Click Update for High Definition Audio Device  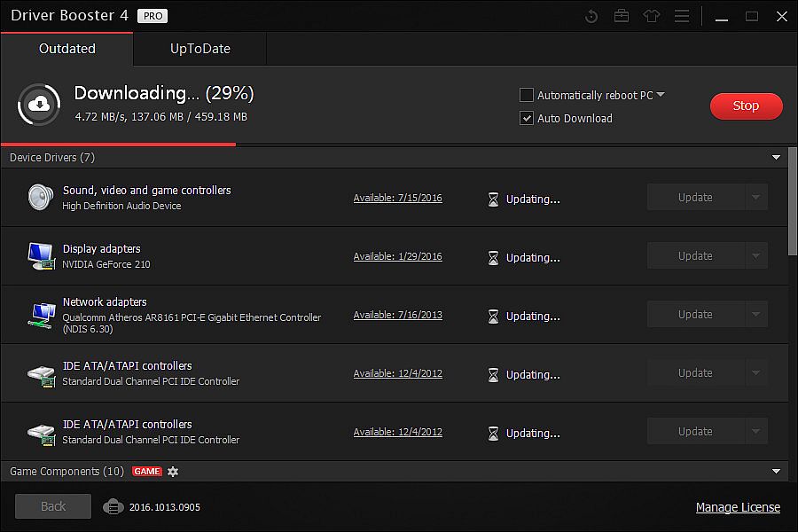tap(696, 197)
